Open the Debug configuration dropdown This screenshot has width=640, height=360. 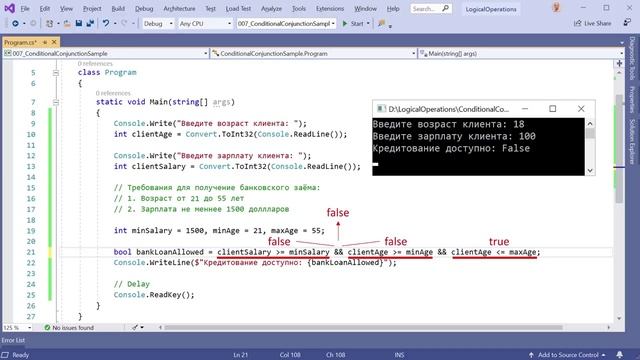point(158,24)
